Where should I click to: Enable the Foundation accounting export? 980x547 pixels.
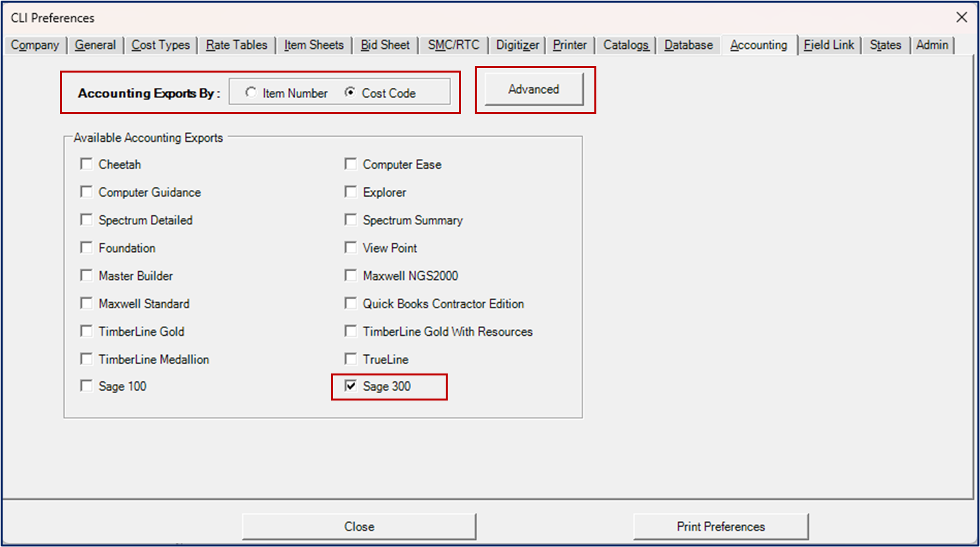pos(86,247)
